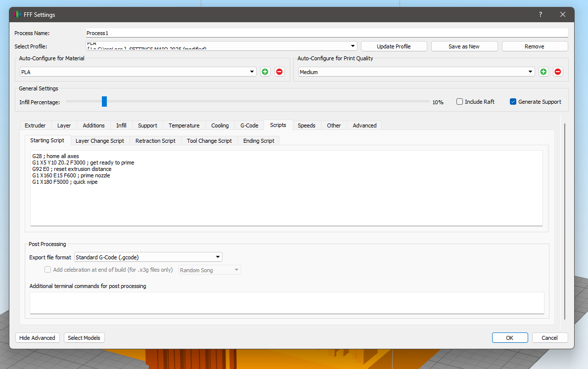
Task: Switch to the Layer tab
Action: 64,125
